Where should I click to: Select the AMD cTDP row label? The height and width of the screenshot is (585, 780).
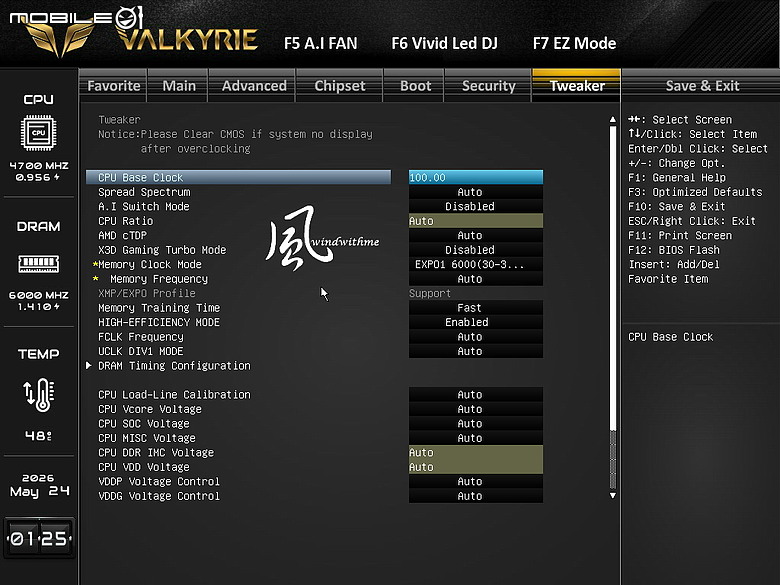pyautogui.click(x=122, y=235)
